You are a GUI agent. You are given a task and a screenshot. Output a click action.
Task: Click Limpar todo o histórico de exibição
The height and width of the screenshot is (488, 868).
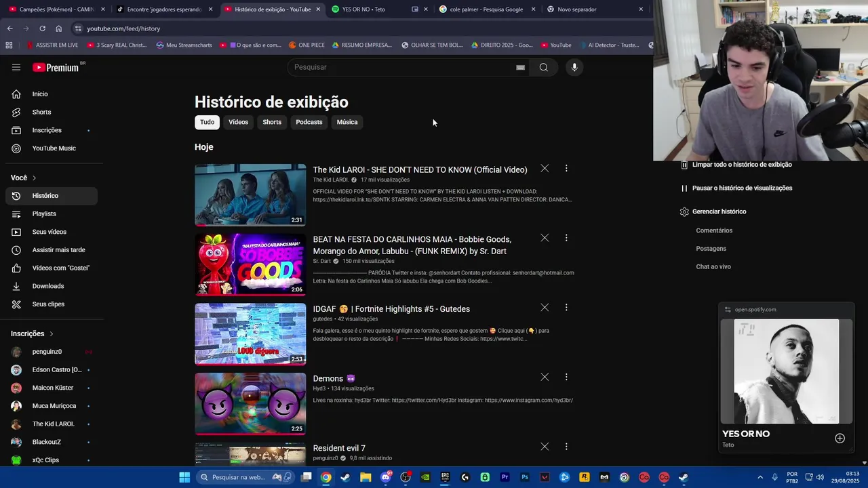(x=736, y=165)
